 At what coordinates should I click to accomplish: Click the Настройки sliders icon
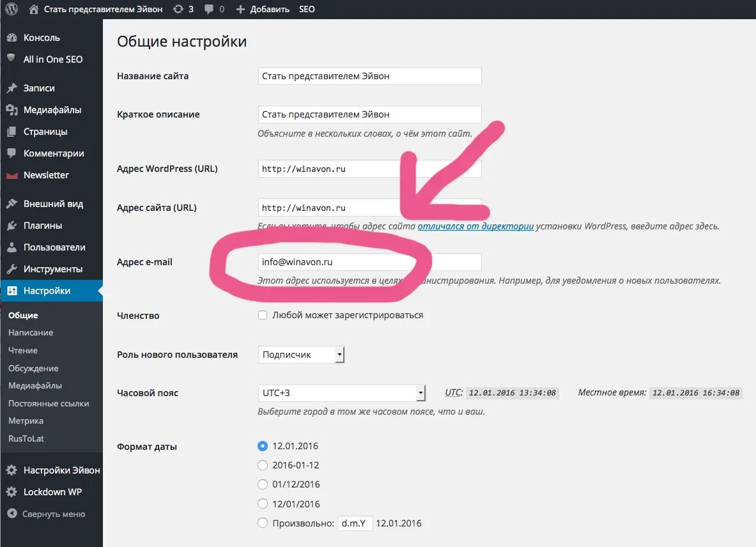coord(12,291)
